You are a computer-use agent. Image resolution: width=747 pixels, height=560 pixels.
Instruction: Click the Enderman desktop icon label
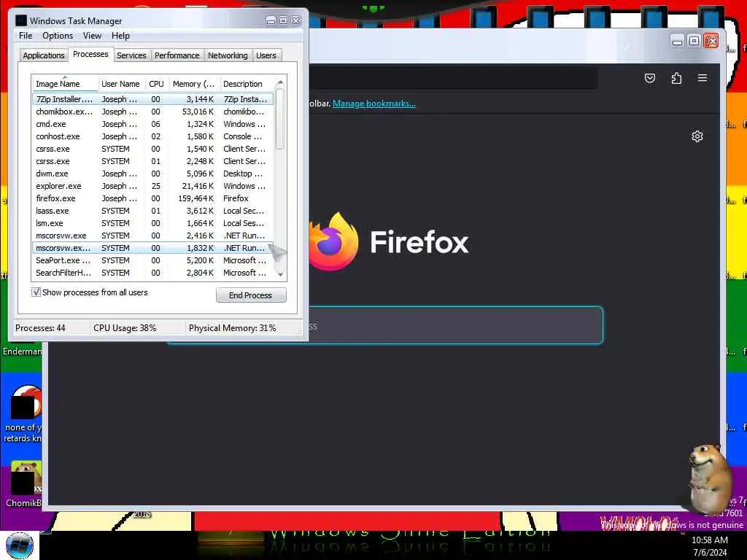23,351
